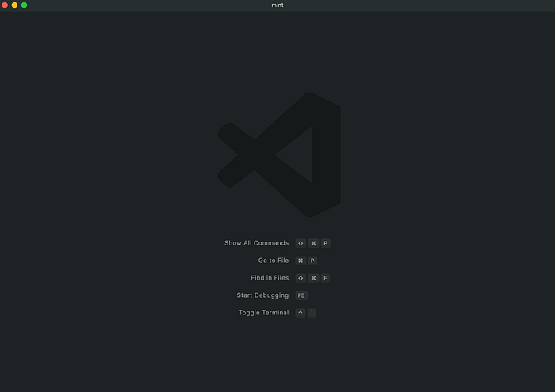Click backtick key cap beside Toggle Terminal
555x392 pixels.
pos(312,313)
